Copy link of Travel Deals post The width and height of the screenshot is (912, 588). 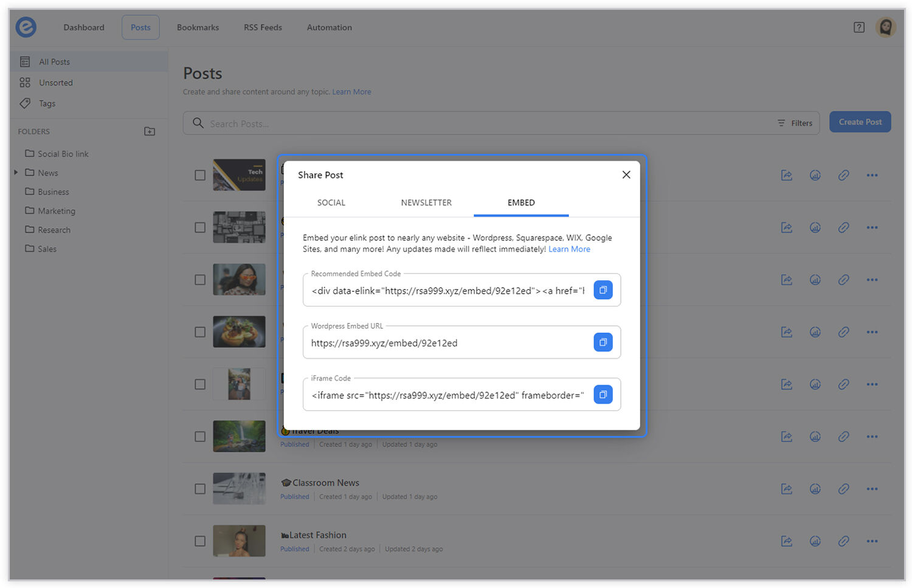843,437
